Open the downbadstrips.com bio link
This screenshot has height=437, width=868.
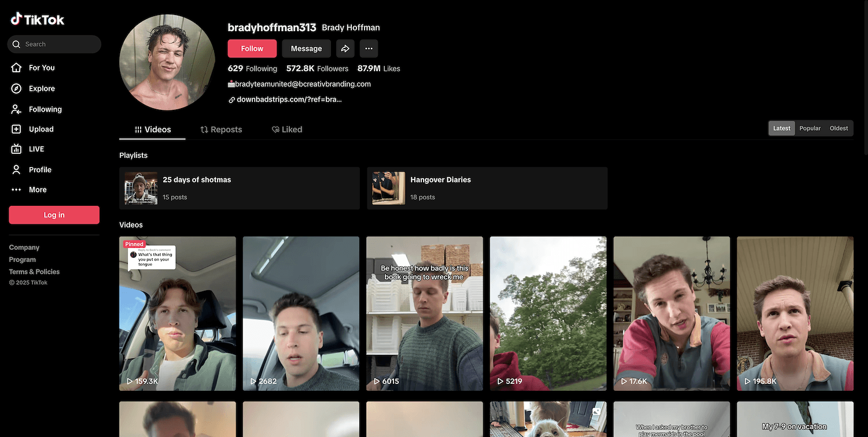pyautogui.click(x=289, y=99)
